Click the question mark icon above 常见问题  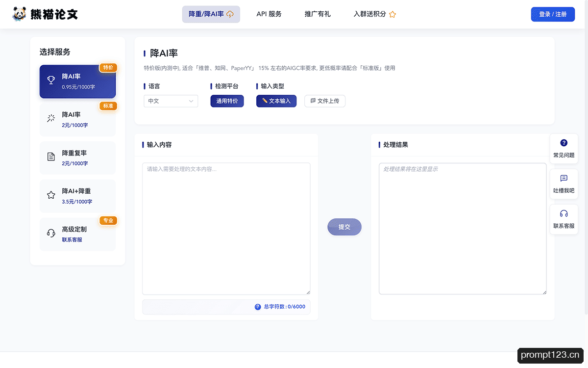[563, 143]
